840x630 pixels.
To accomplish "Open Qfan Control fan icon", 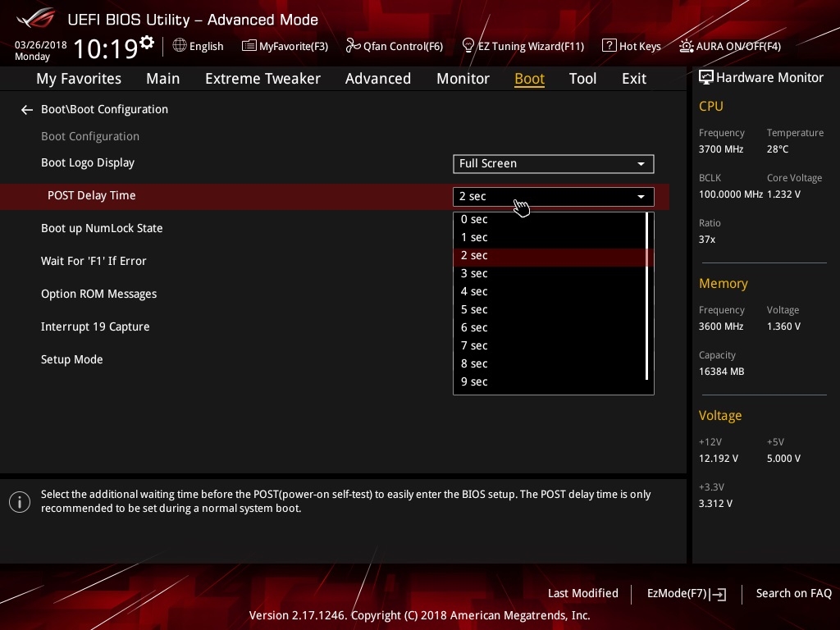I will pos(353,46).
